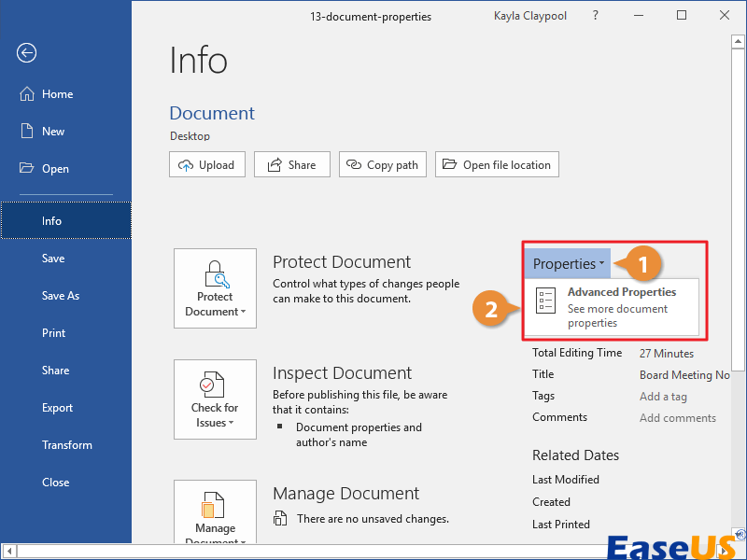Select Save As in the sidebar
Image resolution: width=747 pixels, height=560 pixels.
tap(61, 296)
